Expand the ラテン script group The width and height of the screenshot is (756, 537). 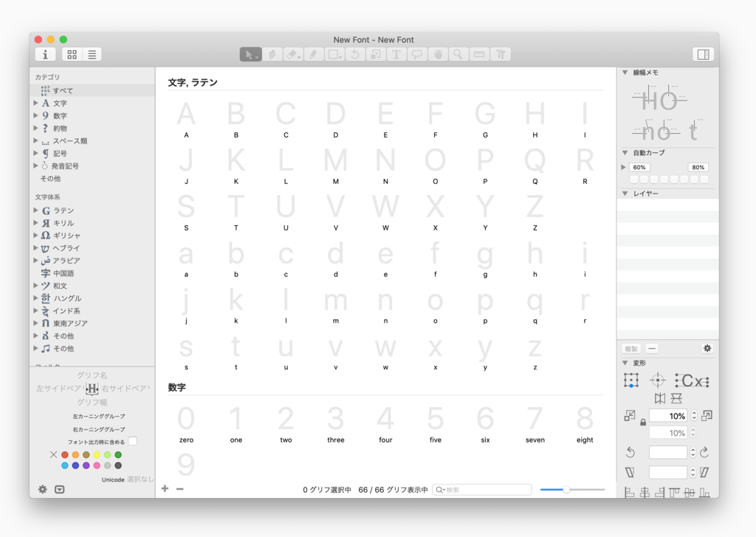[x=35, y=211]
